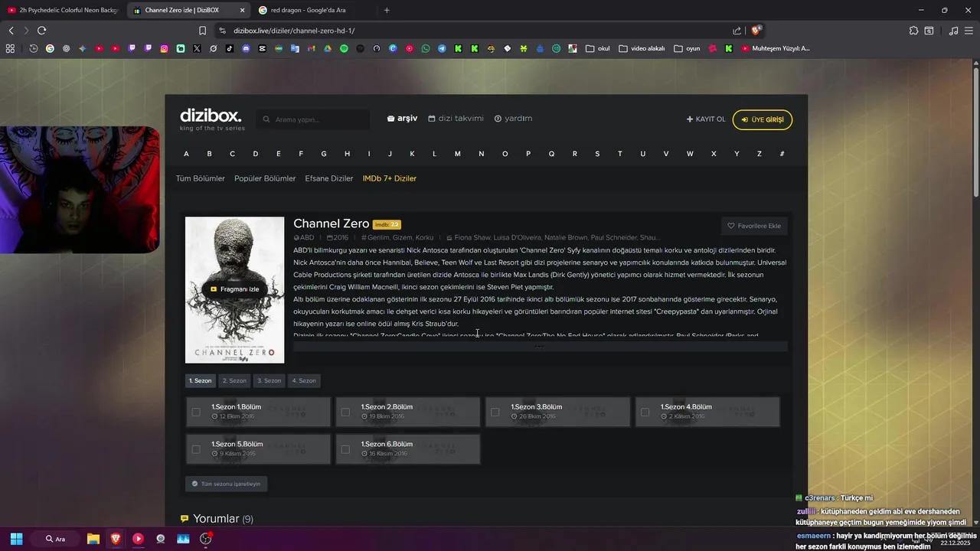
Task: Tick the 1.Sezon 1.Bölüm checkbox
Action: tap(196, 412)
